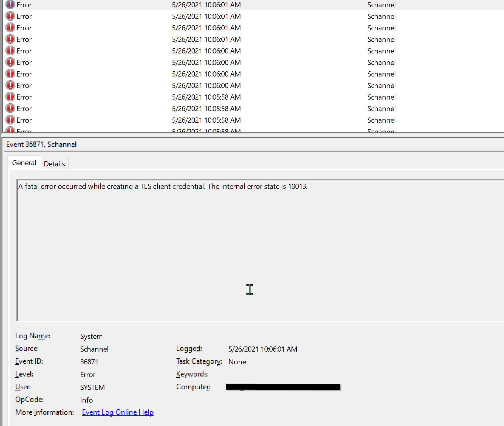Click the Log Name value System

click(91, 336)
